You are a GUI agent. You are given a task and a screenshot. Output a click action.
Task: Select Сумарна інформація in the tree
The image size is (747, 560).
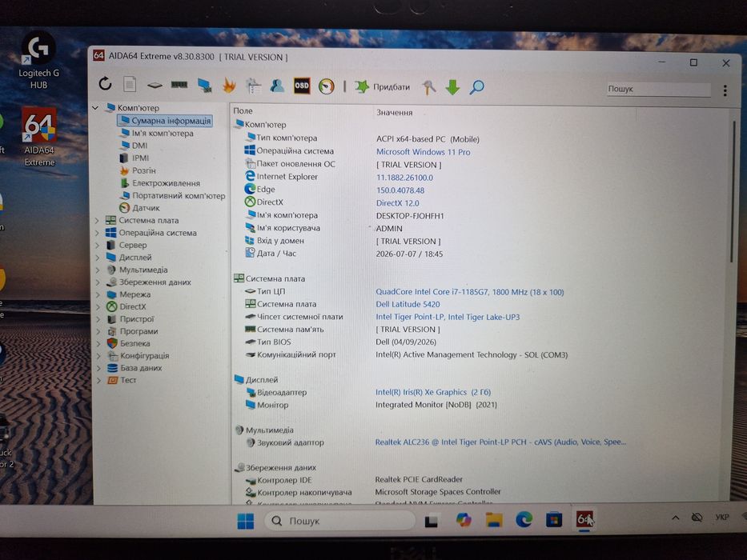click(165, 121)
